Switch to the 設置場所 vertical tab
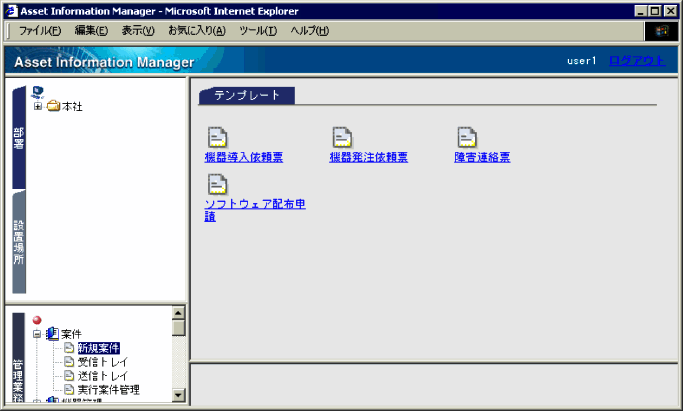This screenshot has width=683, height=411. click(x=19, y=242)
